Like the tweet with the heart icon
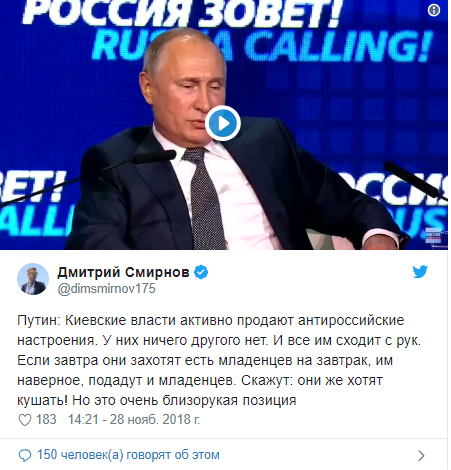Screen dimensions: 451x470 [x=25, y=420]
